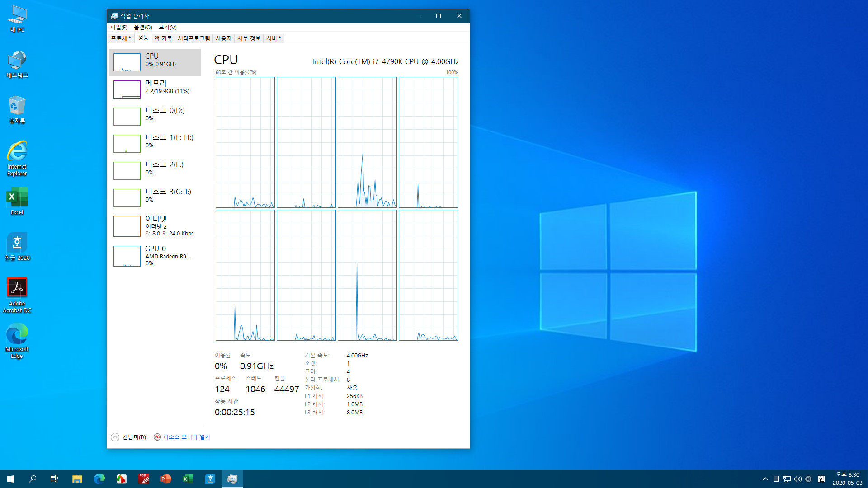Open the PDF editor taskbar icon

tap(144, 479)
